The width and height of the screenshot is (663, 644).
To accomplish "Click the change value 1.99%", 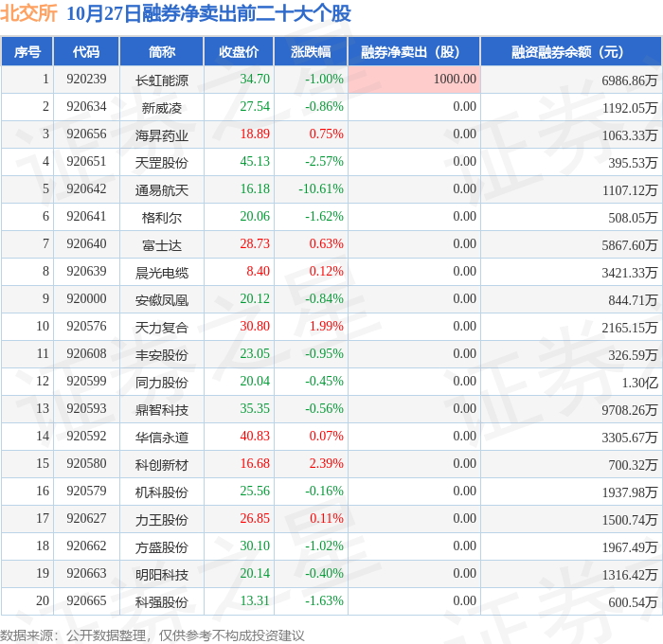I will [x=326, y=327].
